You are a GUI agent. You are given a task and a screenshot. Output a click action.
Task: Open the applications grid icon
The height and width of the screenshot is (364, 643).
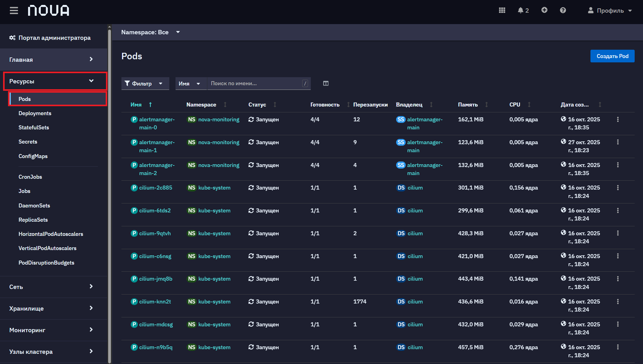point(502,10)
